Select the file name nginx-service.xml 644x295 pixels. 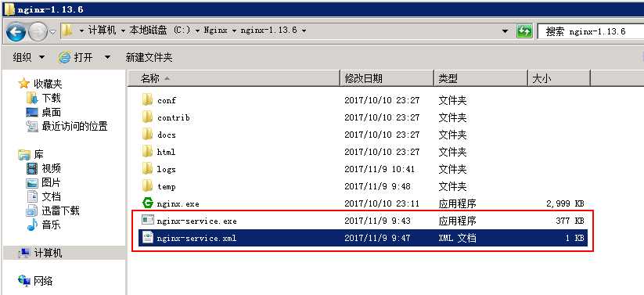[x=196, y=239]
